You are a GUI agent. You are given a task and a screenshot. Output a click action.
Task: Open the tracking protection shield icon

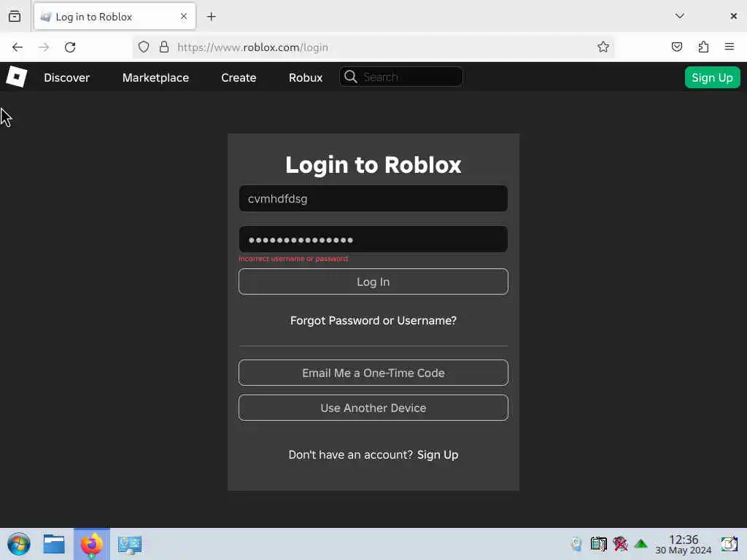point(144,47)
